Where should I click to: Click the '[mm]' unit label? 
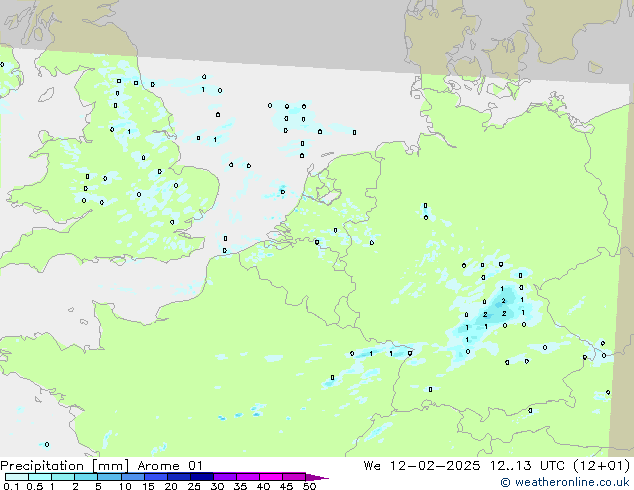tap(110, 466)
